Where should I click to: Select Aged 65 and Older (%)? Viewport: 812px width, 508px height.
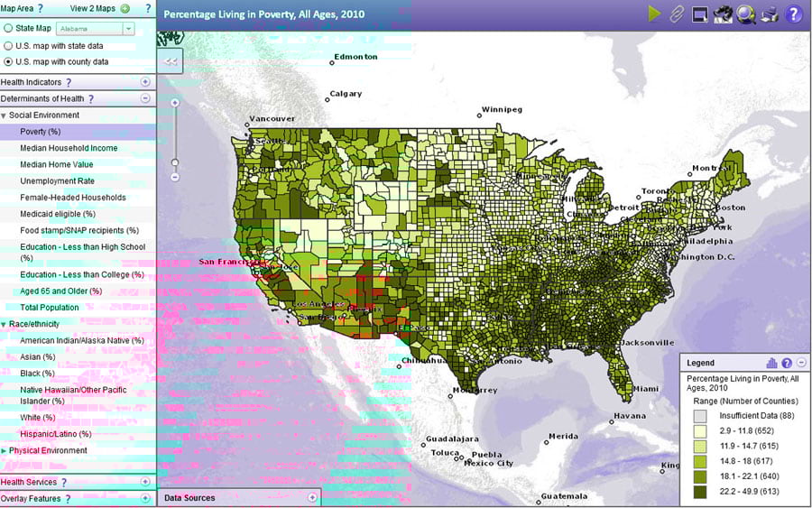point(61,291)
